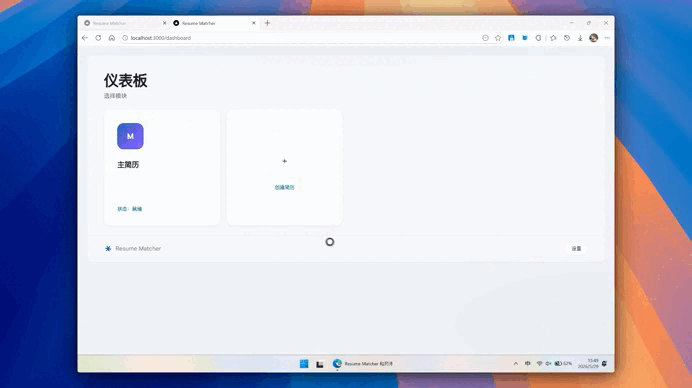Click the blue cat extension icon

(525, 38)
